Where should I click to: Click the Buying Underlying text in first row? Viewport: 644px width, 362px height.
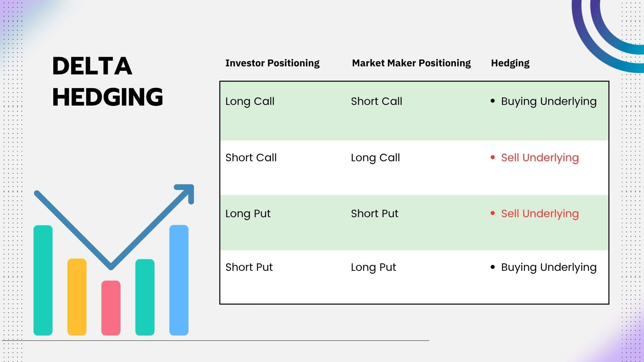tap(549, 101)
